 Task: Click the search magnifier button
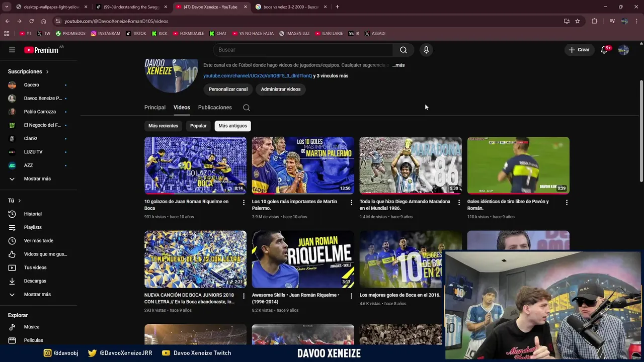404,50
